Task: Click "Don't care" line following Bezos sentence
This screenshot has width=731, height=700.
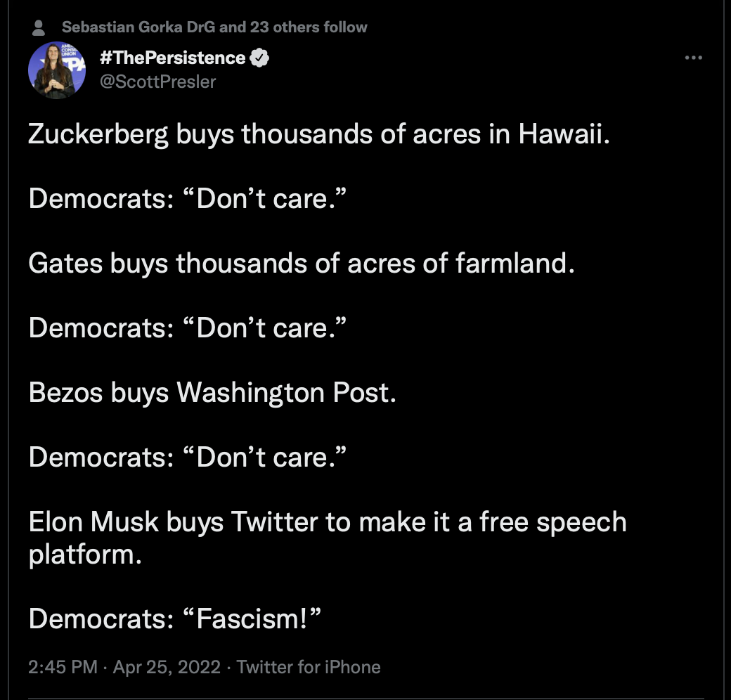Action: 188,457
